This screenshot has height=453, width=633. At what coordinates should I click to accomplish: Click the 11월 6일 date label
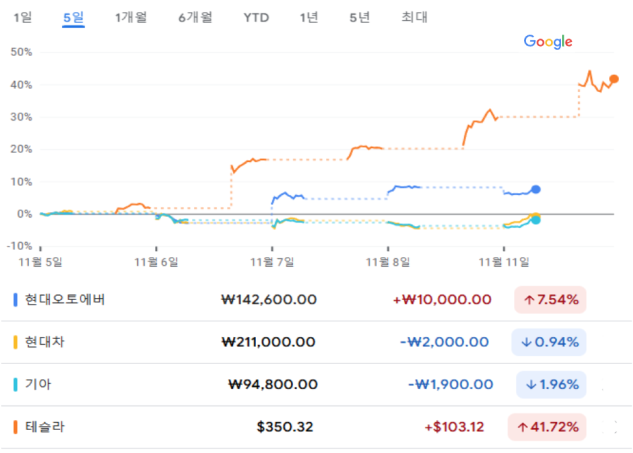(x=156, y=262)
